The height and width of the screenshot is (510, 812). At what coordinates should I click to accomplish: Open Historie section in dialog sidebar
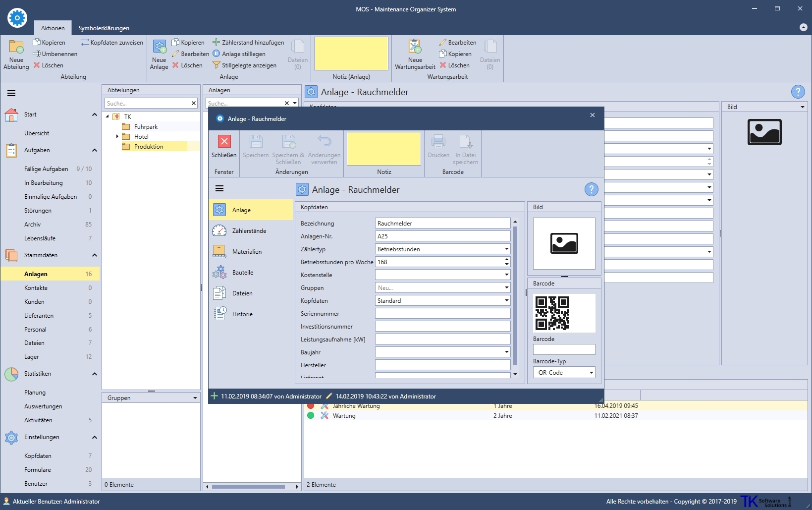click(x=242, y=314)
